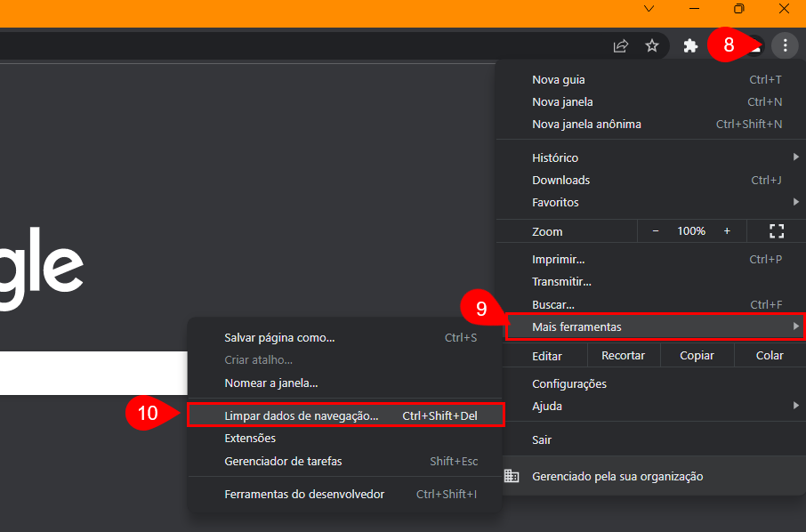Open Ferramentas do desenvolvedor

point(304,494)
